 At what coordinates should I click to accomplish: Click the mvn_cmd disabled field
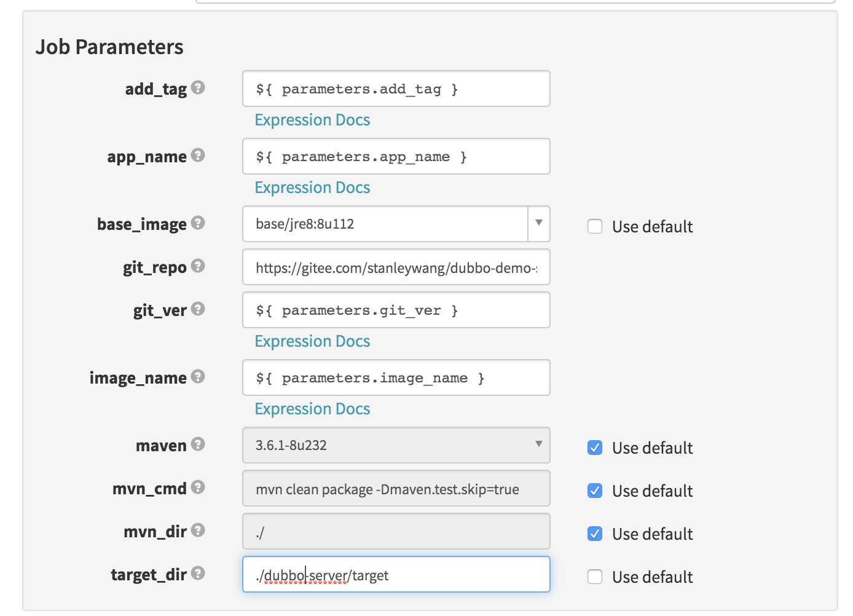(x=396, y=488)
